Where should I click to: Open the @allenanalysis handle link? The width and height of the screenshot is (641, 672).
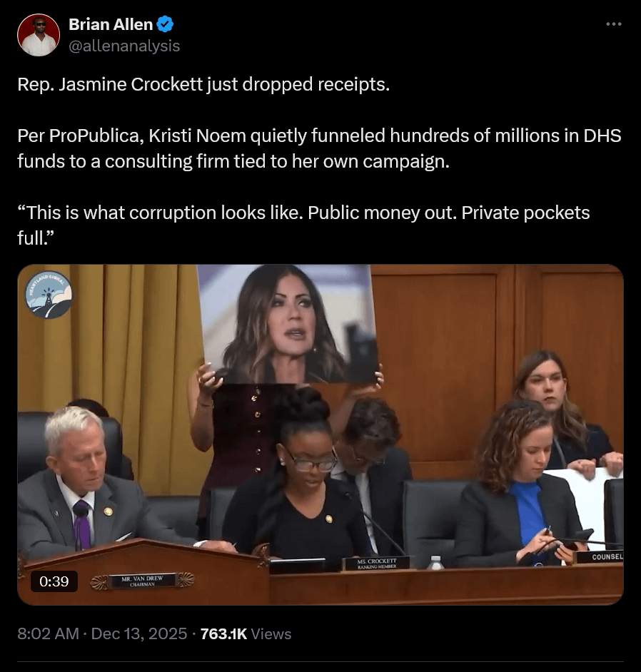(124, 46)
